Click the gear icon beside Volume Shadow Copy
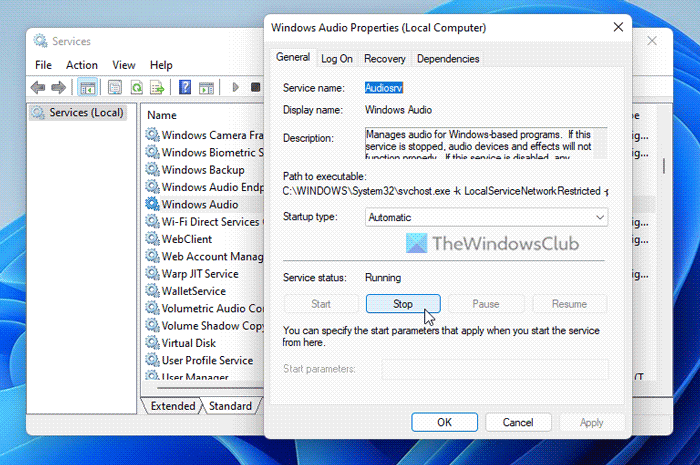 (152, 325)
